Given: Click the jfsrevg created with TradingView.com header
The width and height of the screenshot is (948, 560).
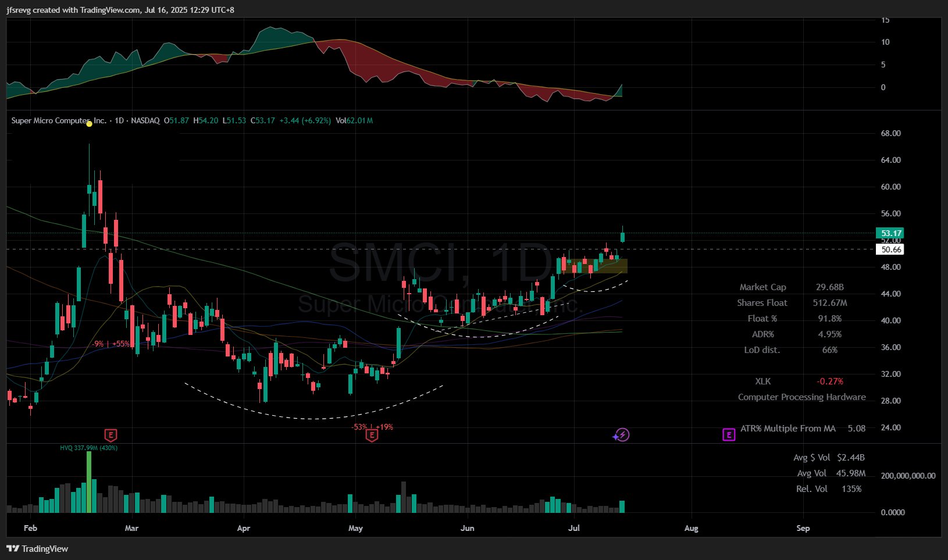Looking at the screenshot, I should click(x=120, y=10).
